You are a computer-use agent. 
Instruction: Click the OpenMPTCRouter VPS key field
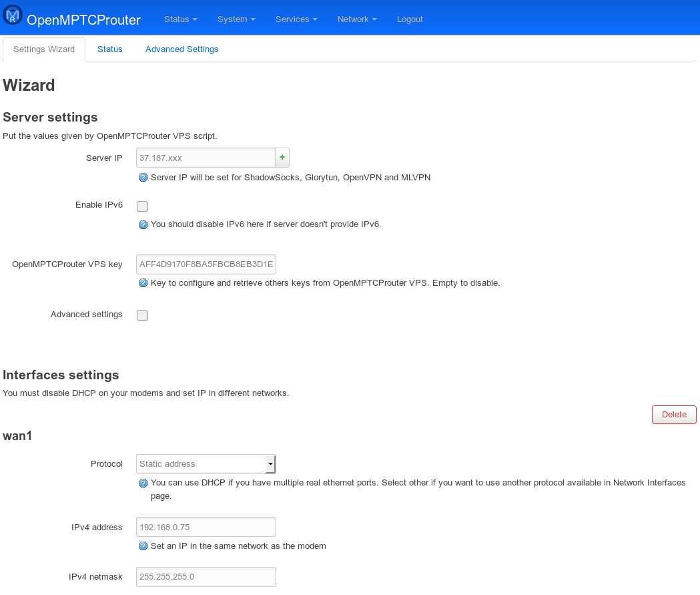pos(206,264)
